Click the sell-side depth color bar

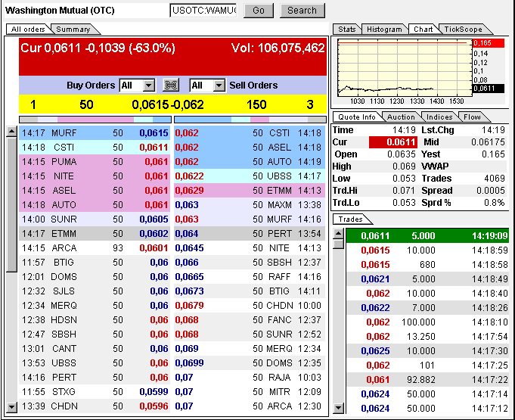[x=250, y=120]
